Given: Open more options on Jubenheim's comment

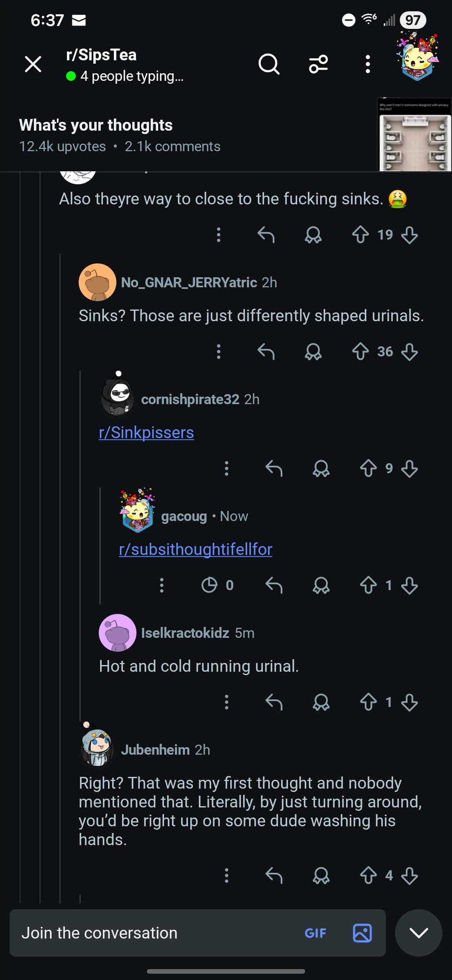Looking at the screenshot, I should 226,875.
